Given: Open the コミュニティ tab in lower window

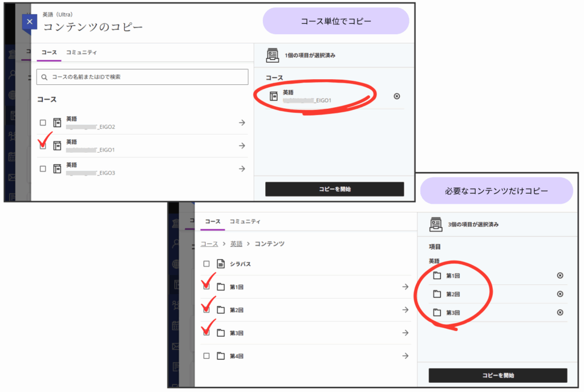Looking at the screenshot, I should click(x=245, y=221).
